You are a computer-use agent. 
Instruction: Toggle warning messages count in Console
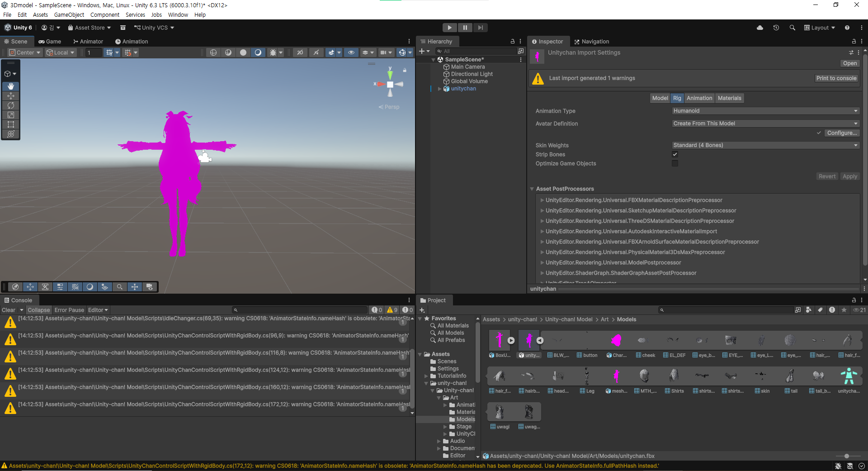tap(392, 310)
